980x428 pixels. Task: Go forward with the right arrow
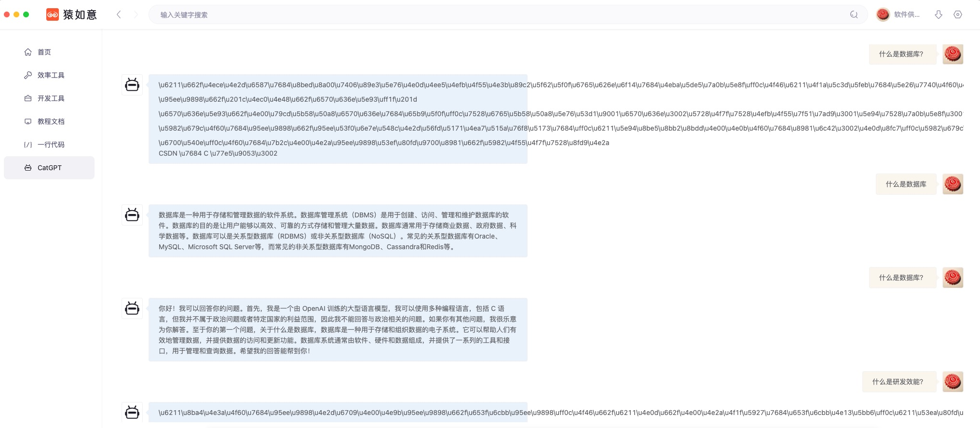(x=136, y=14)
